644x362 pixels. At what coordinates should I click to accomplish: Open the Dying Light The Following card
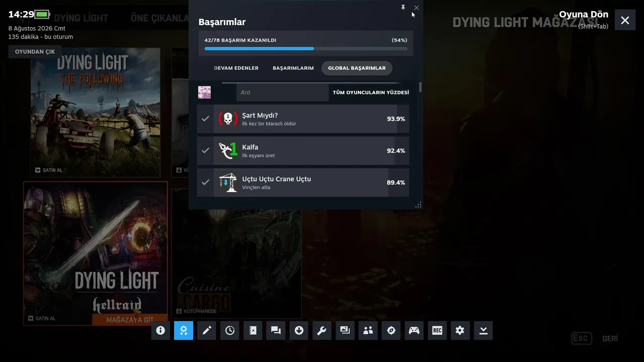(96, 112)
